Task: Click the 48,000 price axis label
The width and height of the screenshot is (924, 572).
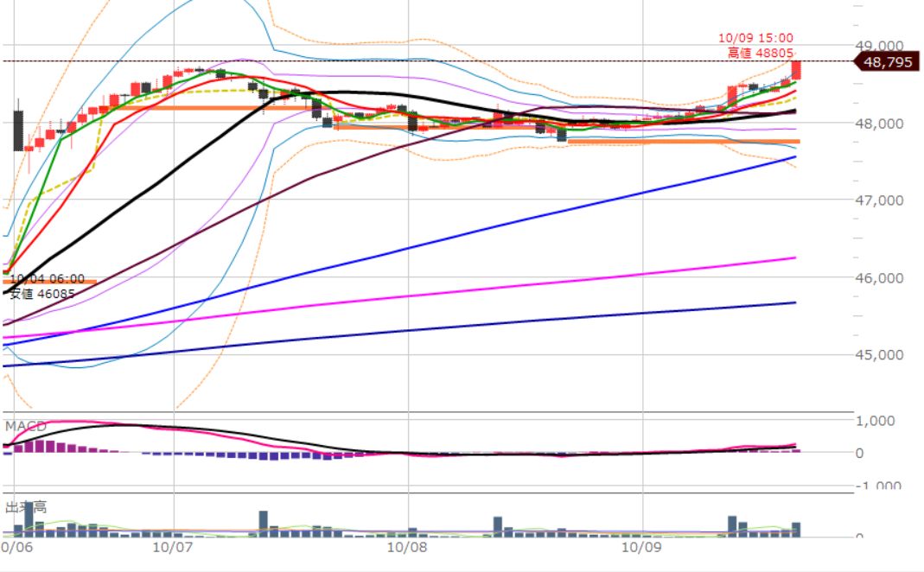Action: [879, 124]
